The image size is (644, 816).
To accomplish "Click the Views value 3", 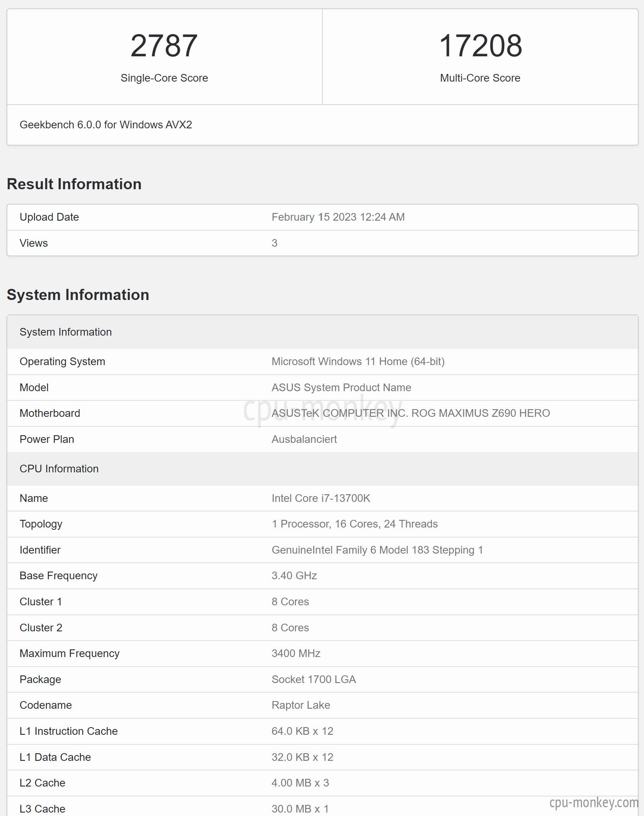I will 275,243.
